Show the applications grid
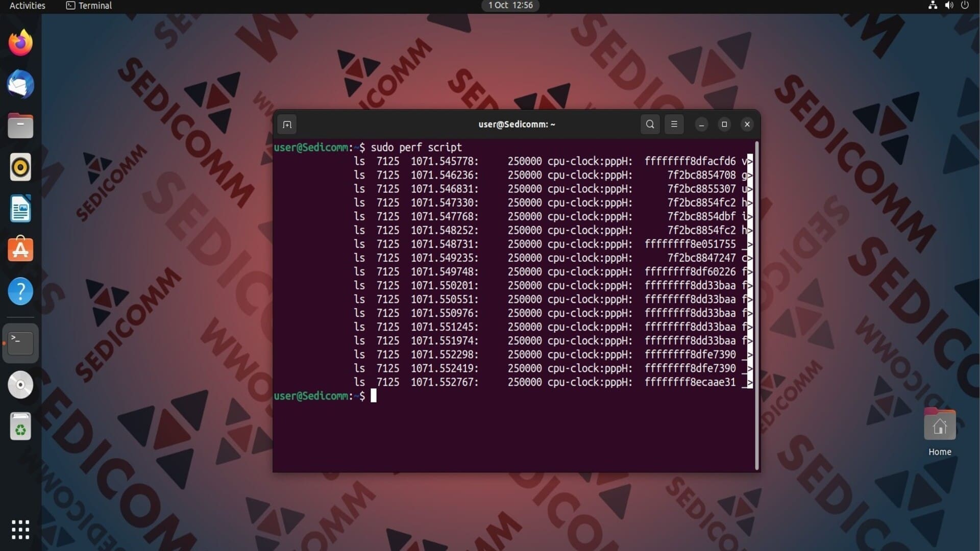The width and height of the screenshot is (980, 551). click(x=20, y=530)
